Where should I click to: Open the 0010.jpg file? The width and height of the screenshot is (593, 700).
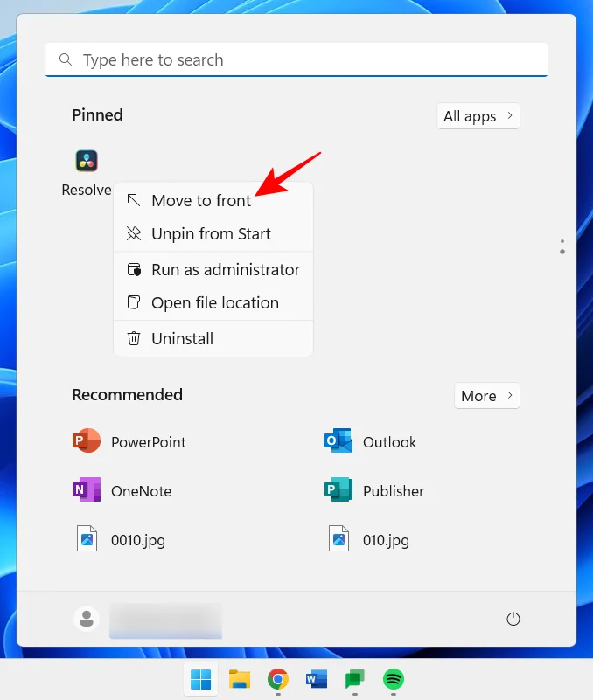point(121,539)
